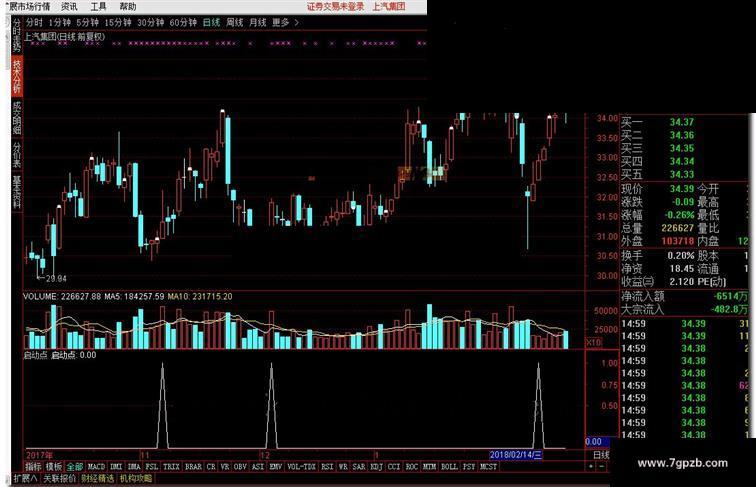Image resolution: width=756 pixels, height=487 pixels.
Task: Apply the ASI indicator
Action: [x=258, y=467]
